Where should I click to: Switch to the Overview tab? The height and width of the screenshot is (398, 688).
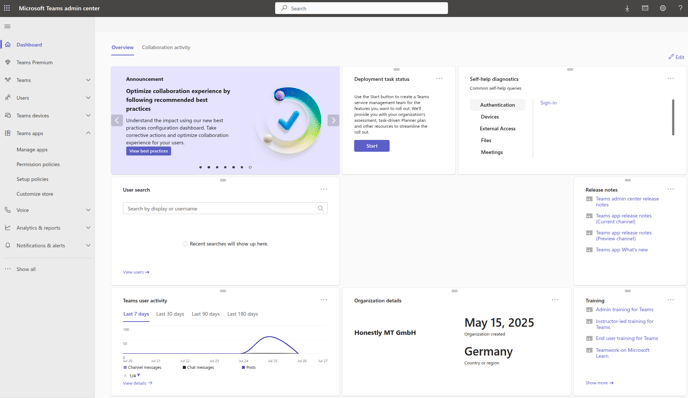point(122,47)
